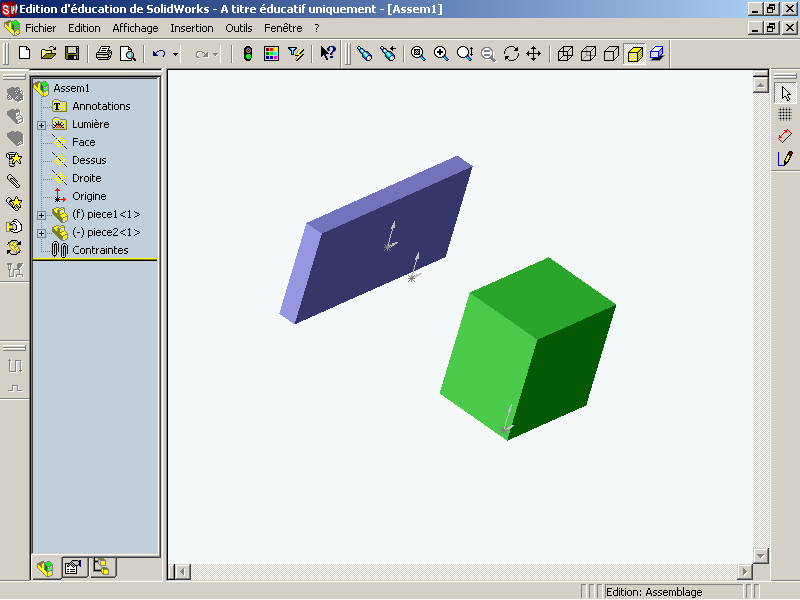800x600 pixels.
Task: Select Contraintes in the feature tree
Action: pos(100,250)
